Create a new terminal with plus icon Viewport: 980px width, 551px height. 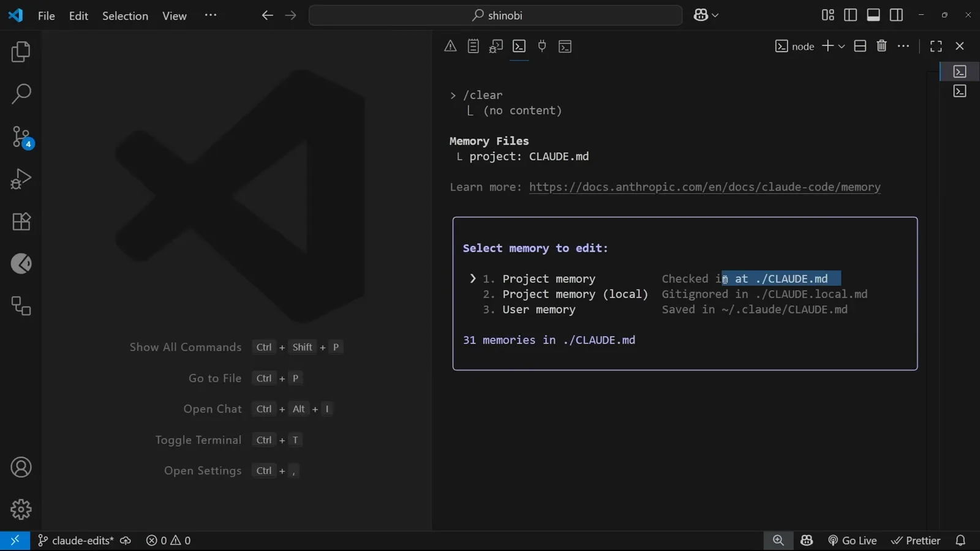827,46
